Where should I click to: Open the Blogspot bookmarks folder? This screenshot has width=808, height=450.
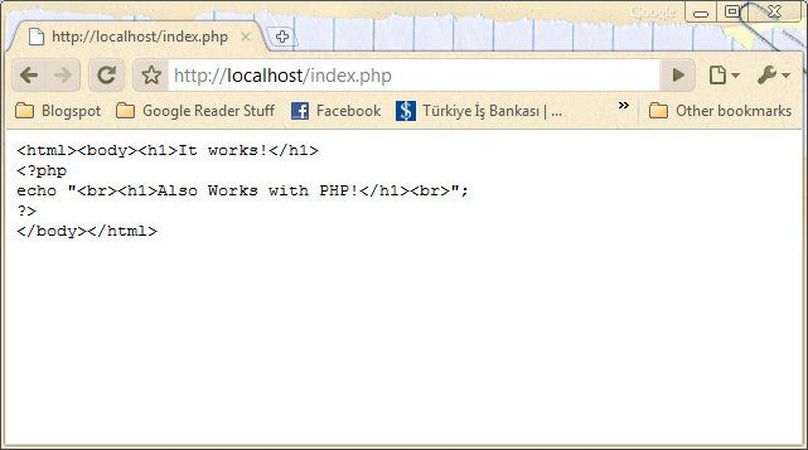tap(58, 111)
